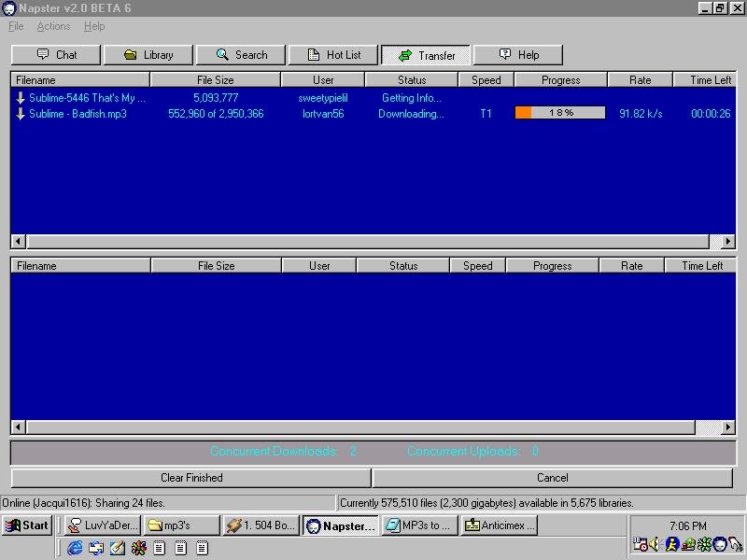
Task: Open the Help tab
Action: tap(518, 55)
